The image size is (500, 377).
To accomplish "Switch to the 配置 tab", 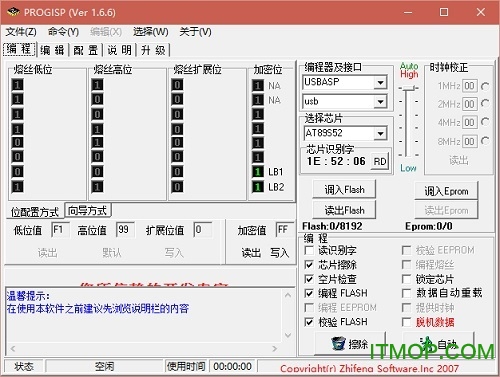I will click(86, 50).
